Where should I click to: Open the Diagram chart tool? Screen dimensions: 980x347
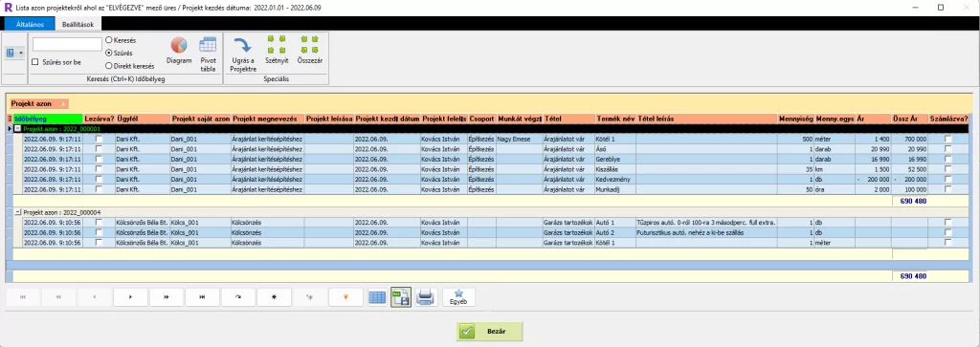pyautogui.click(x=179, y=51)
